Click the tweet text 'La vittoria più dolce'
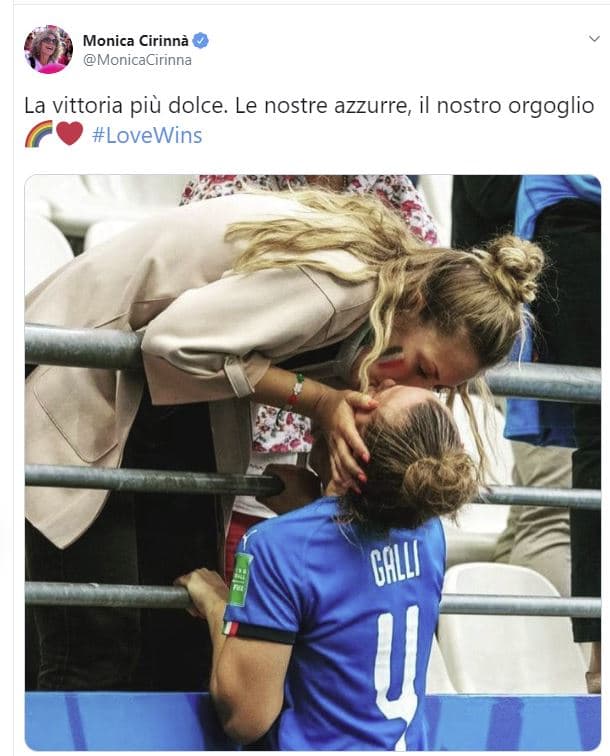610x756 pixels. point(125,106)
